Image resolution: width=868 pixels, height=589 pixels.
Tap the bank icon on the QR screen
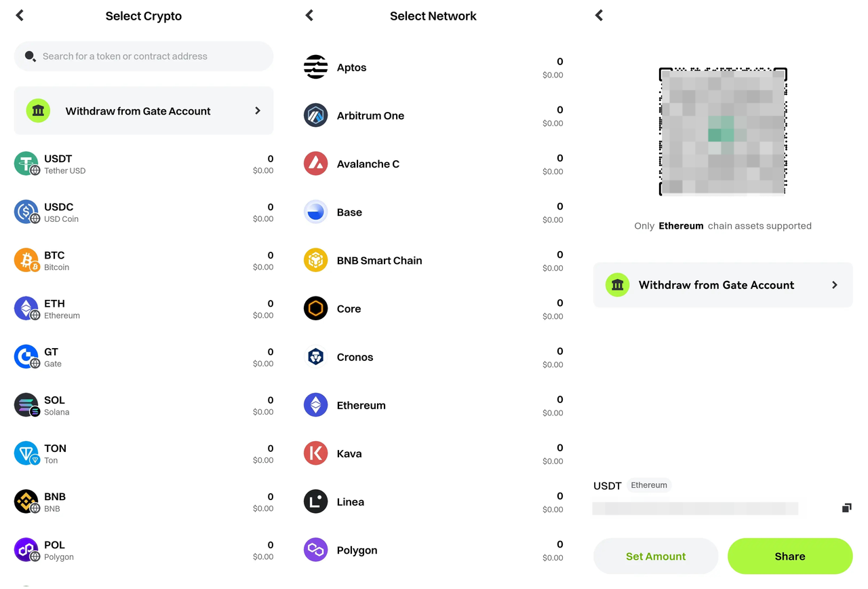(617, 285)
